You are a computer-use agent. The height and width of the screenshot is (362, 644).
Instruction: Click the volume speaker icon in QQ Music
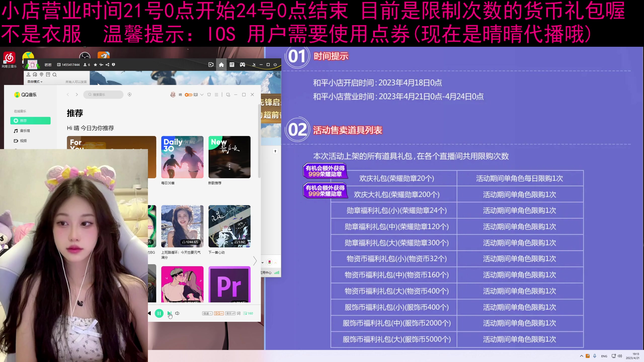tap(177, 313)
